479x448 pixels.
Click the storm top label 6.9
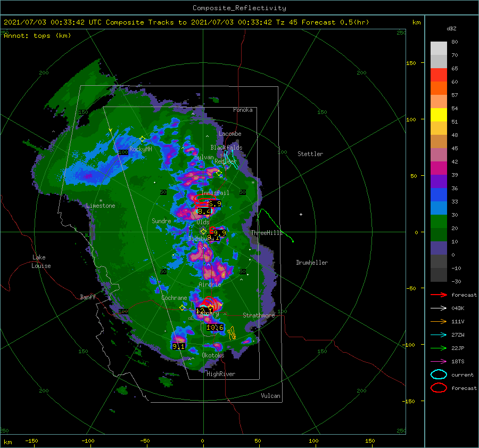pos(215,203)
